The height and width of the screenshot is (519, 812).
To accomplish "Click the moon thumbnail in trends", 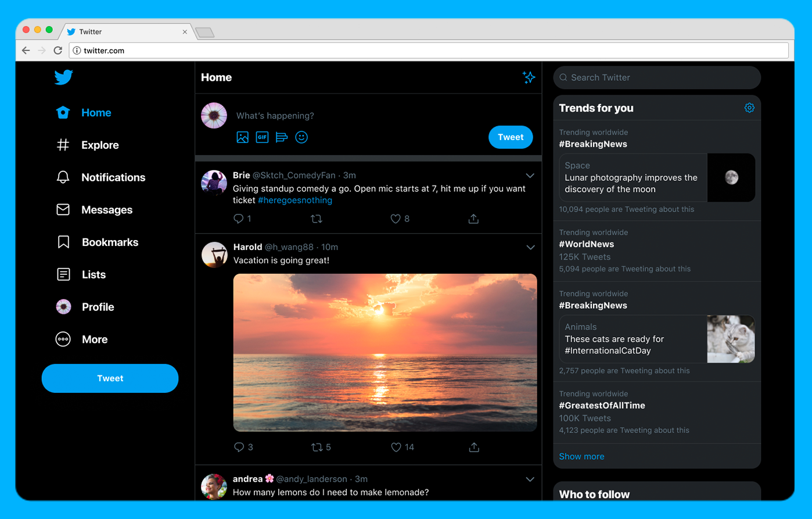I will pos(731,178).
